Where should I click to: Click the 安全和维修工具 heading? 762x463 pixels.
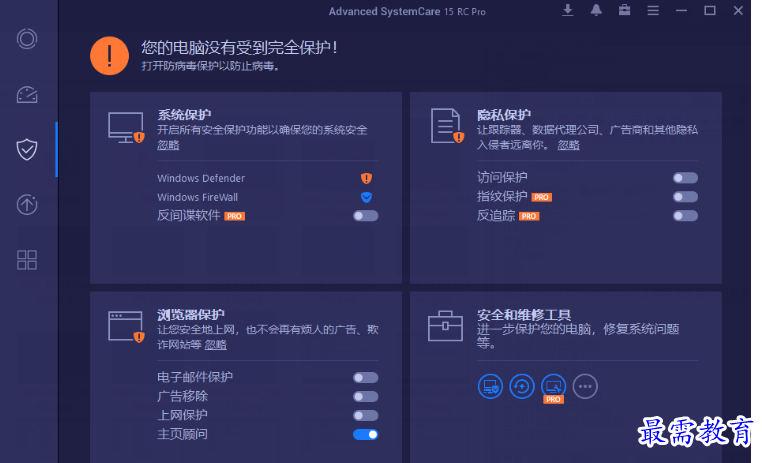point(524,314)
